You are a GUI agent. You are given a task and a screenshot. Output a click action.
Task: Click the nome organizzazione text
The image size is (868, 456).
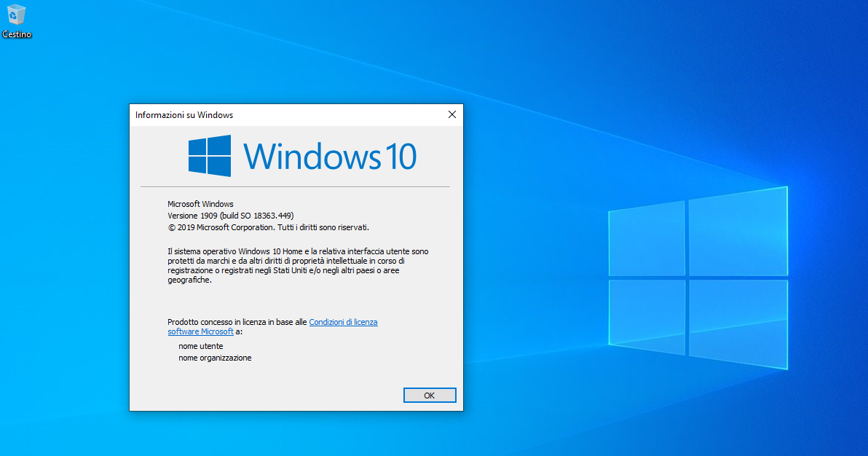(215, 358)
